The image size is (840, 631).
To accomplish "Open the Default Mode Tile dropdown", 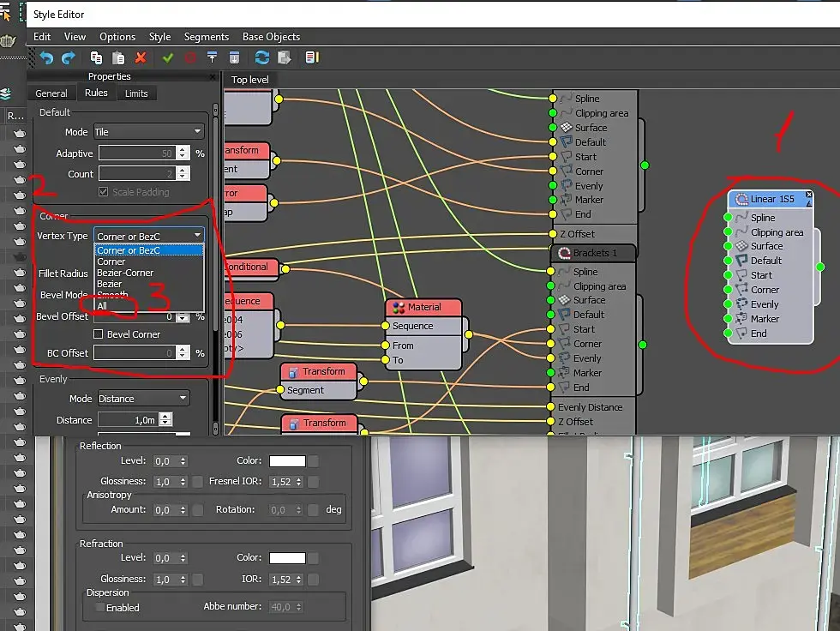I will coord(149,132).
